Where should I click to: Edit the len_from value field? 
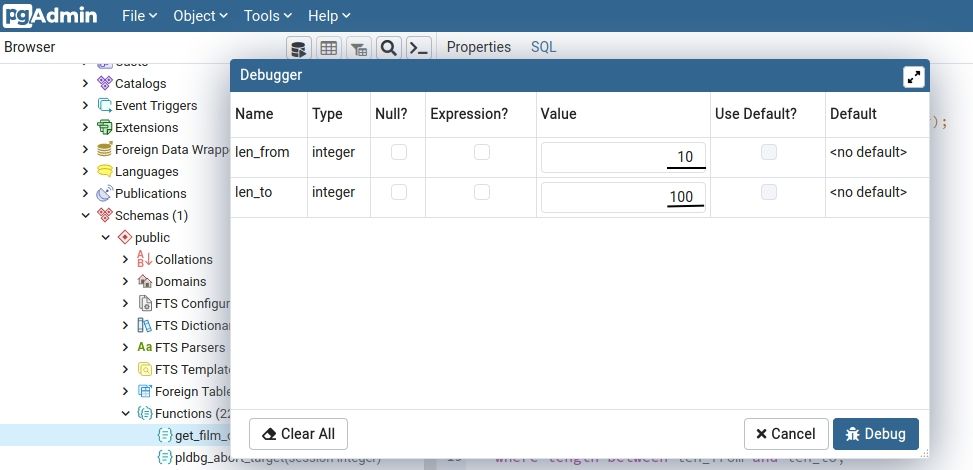pos(623,157)
